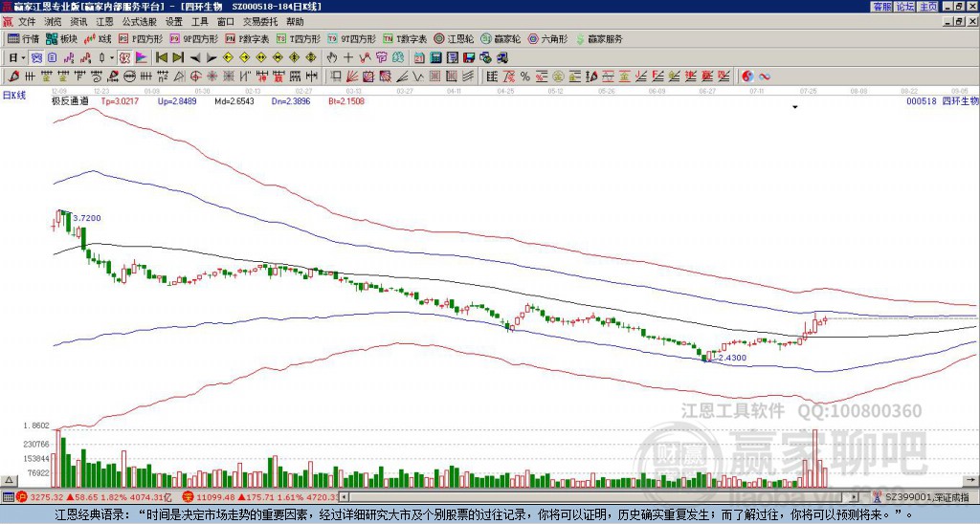Open the 9T四方形 tool
This screenshot has height=524, width=980.
coord(351,38)
